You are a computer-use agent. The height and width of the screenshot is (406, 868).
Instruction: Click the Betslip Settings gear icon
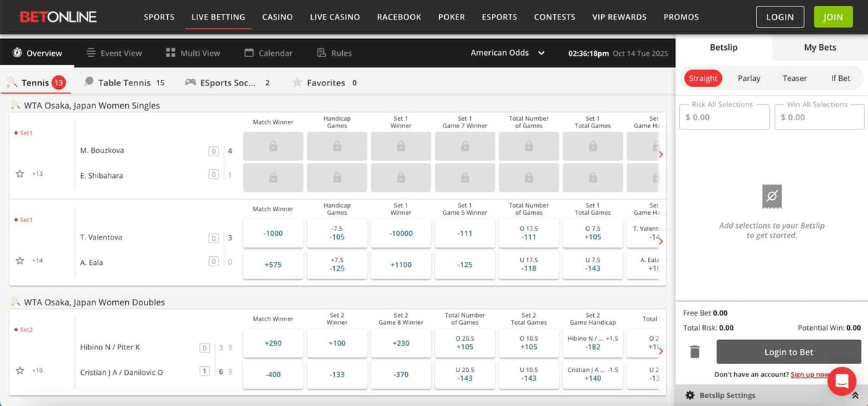(x=690, y=395)
